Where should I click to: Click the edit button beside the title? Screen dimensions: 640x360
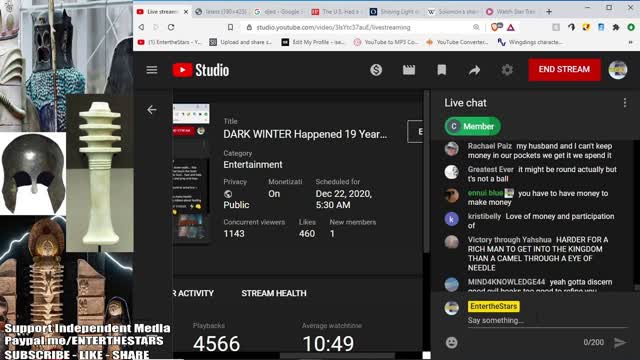[x=415, y=131]
